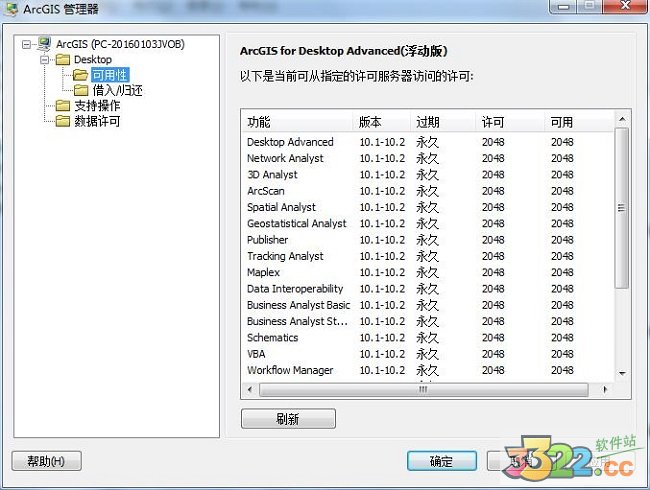Select the 3D Analyst row
Viewport: 650px width, 490px height.
427,175
